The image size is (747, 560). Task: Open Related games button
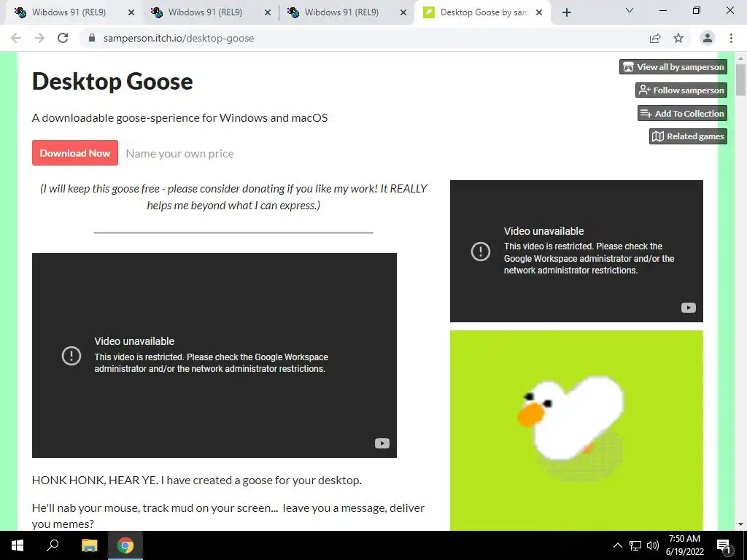(x=688, y=136)
